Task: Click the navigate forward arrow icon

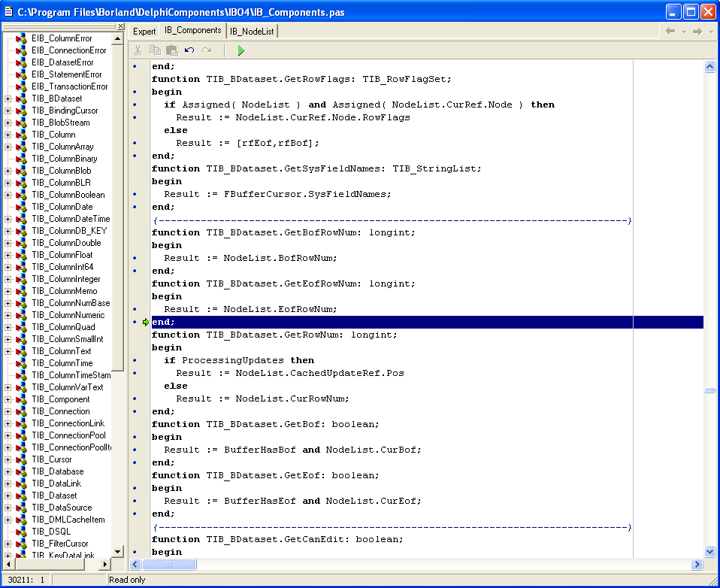Action: tap(697, 32)
